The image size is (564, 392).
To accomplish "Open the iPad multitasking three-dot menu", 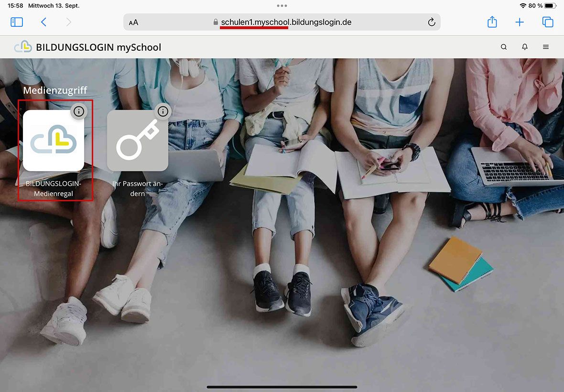I will [x=282, y=6].
